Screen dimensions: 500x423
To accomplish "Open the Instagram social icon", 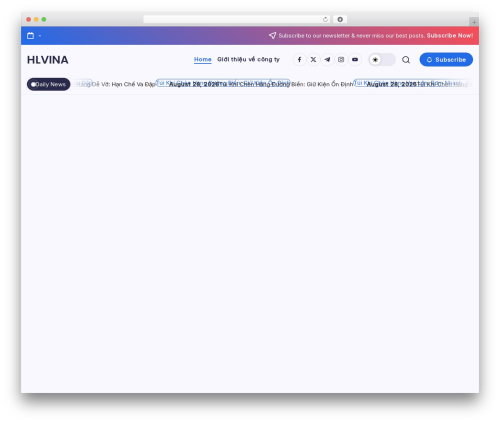I will pos(341,60).
